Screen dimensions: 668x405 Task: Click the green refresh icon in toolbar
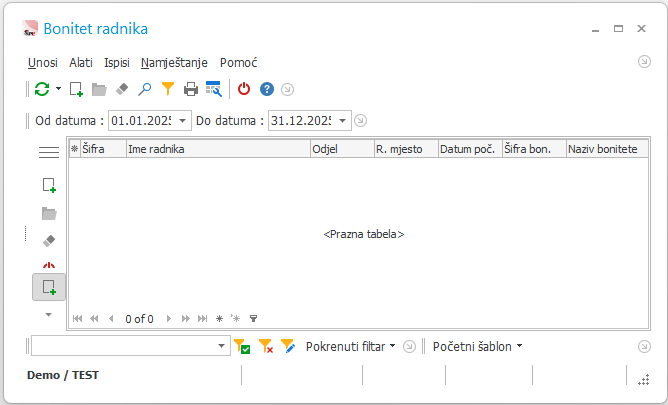[x=42, y=89]
